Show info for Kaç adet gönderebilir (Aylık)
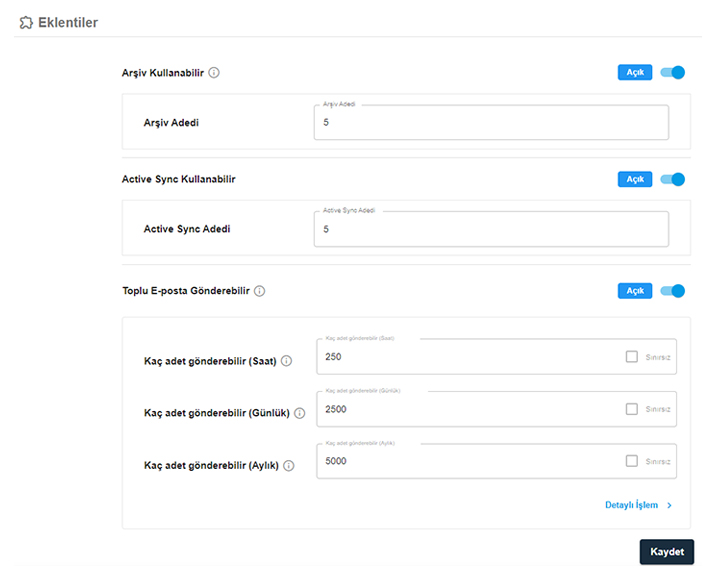 (289, 465)
